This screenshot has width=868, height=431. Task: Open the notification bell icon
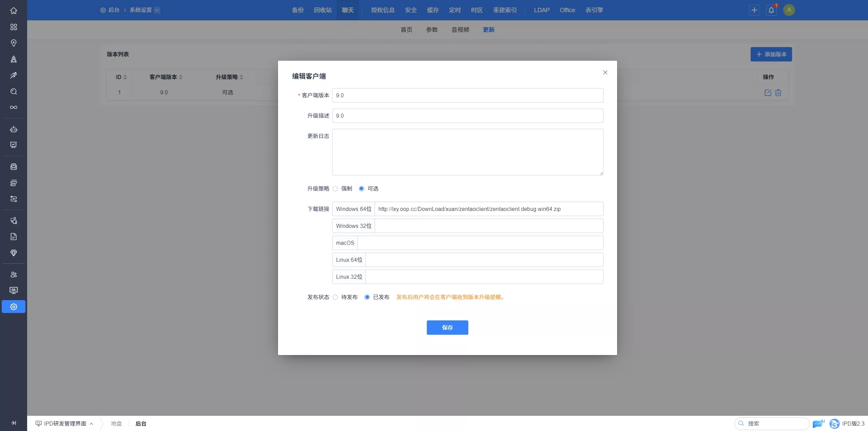click(771, 10)
